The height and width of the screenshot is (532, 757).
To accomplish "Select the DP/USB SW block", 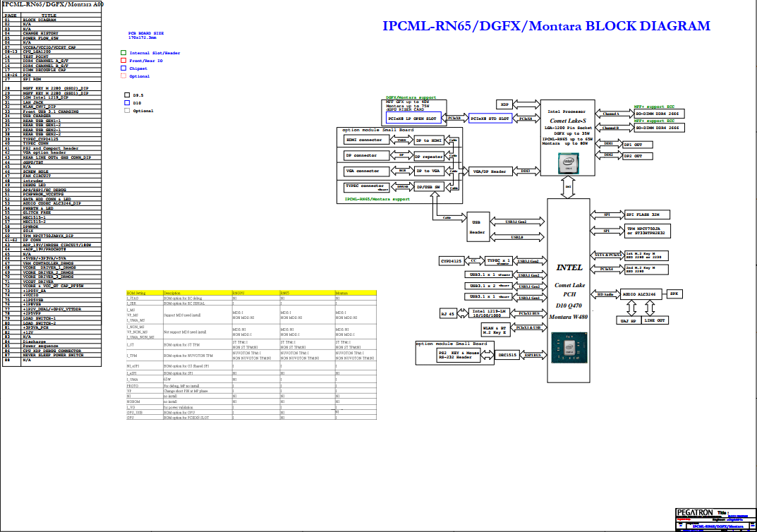I will coord(429,187).
